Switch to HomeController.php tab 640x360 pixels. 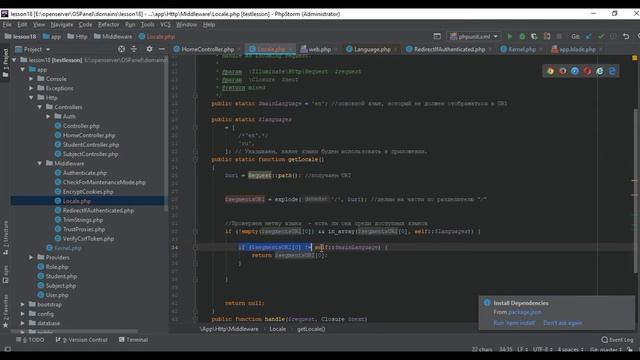(x=207, y=49)
